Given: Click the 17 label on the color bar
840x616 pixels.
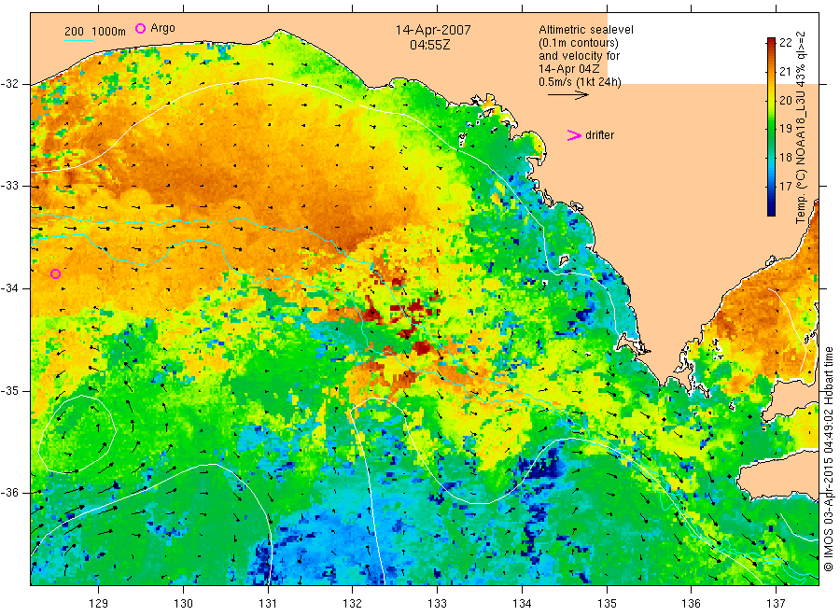Looking at the screenshot, I should click(785, 187).
